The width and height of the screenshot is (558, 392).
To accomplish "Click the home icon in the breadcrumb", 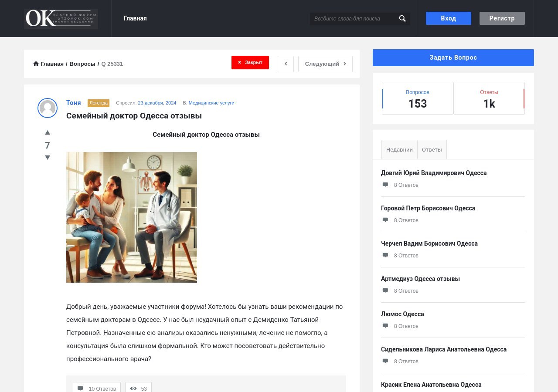I will click(36, 64).
